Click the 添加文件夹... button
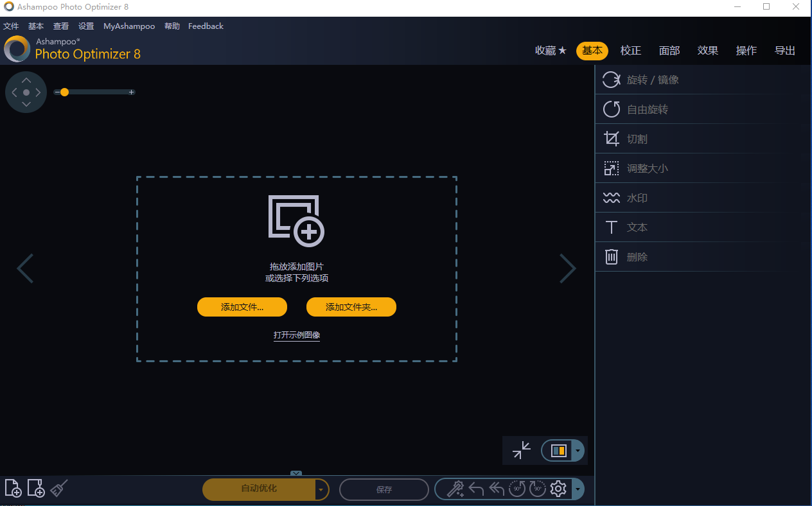 [x=351, y=307]
